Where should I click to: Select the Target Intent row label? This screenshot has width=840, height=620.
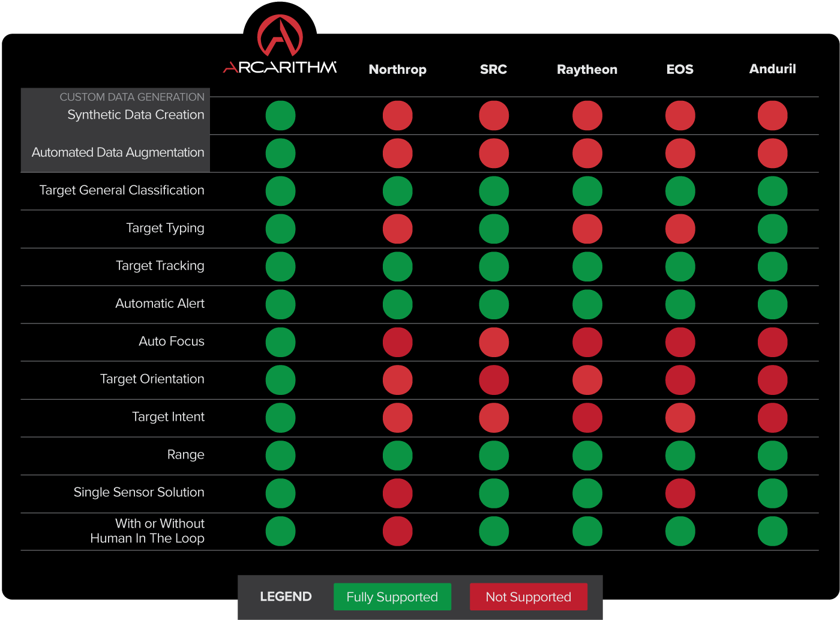(169, 417)
